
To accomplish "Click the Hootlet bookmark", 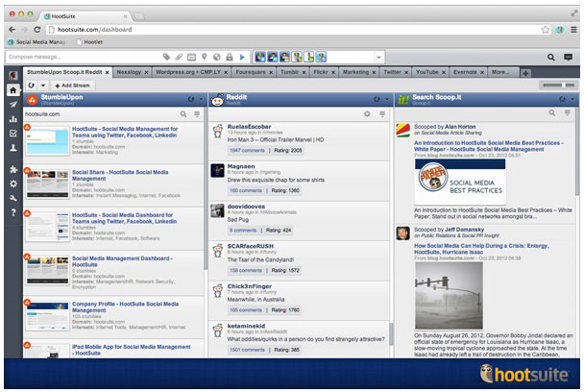I will pos(89,42).
